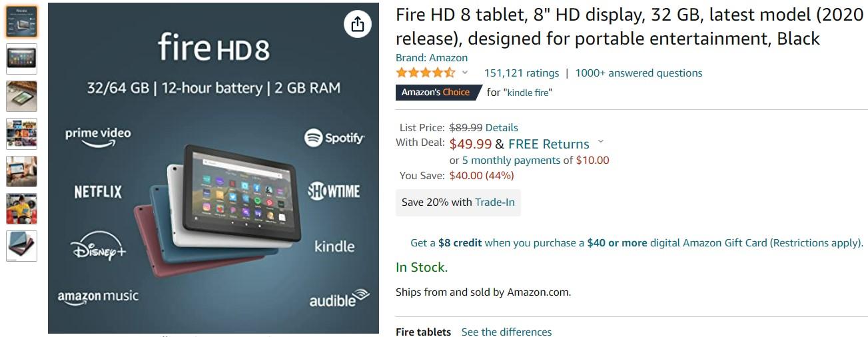Viewport: 868px width, 337px height.
Task: Select the first product thumbnail
Action: coord(21,21)
